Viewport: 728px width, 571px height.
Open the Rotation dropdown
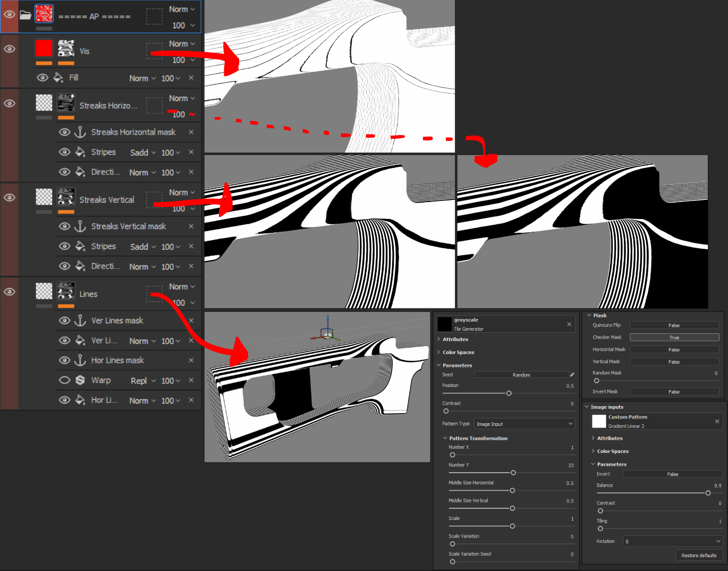tap(673, 541)
